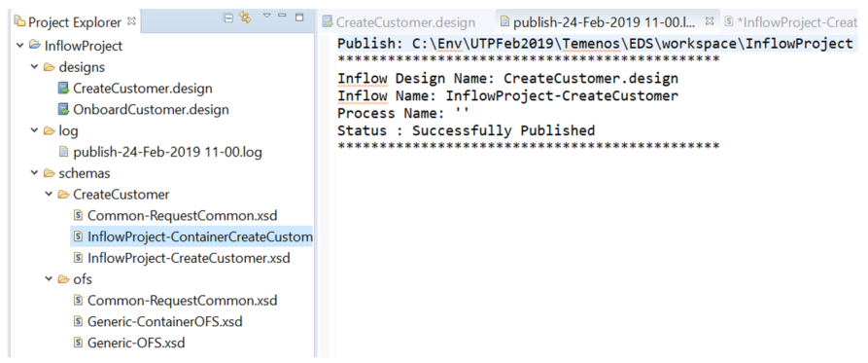Close the publish log editor tab
This screenshot has width=868, height=363.
click(x=709, y=21)
